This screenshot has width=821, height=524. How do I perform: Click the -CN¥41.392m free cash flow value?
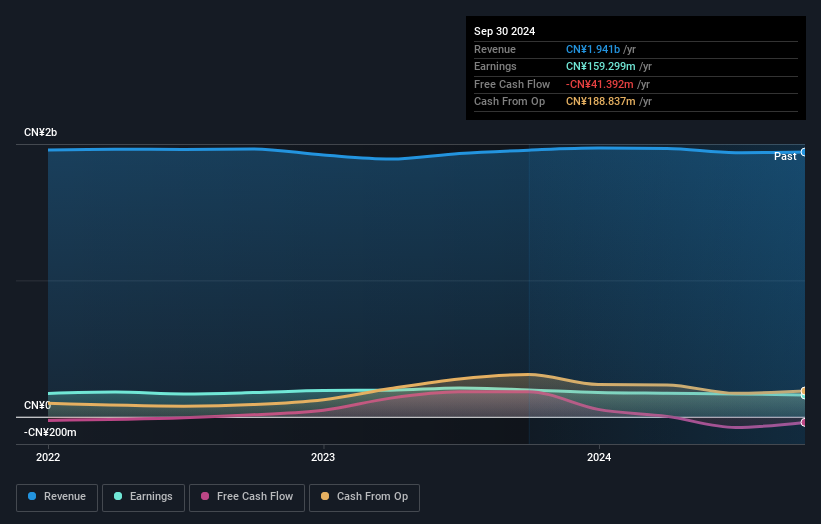point(600,84)
